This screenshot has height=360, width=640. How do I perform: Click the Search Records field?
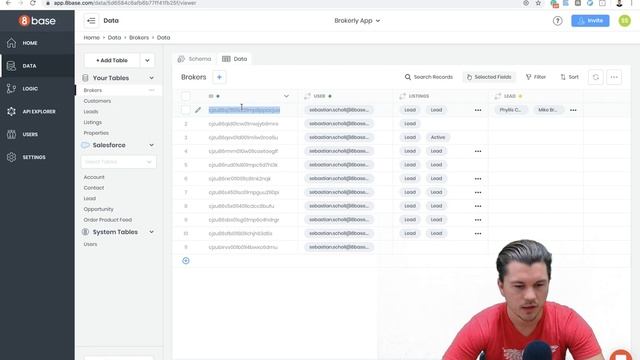(x=429, y=77)
